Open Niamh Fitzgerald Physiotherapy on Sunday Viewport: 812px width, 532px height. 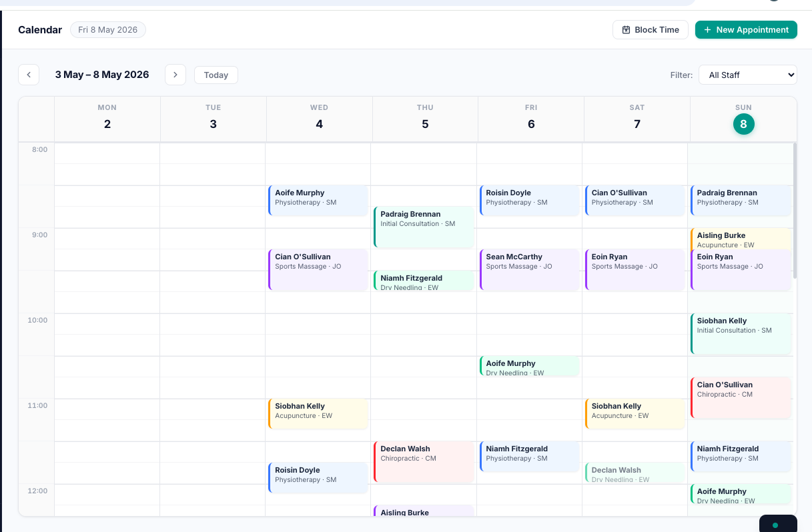[x=741, y=457]
